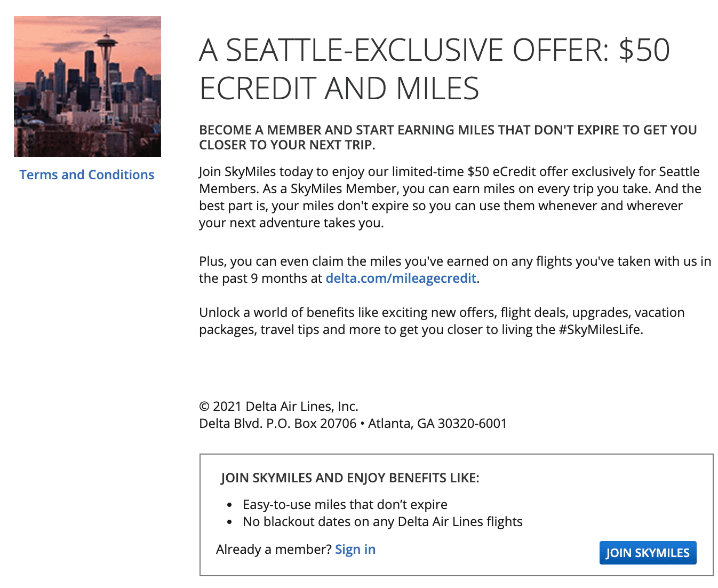Select the 'Easy-to-use miles' benefit text
This screenshot has width=718, height=588.
pos(345,505)
